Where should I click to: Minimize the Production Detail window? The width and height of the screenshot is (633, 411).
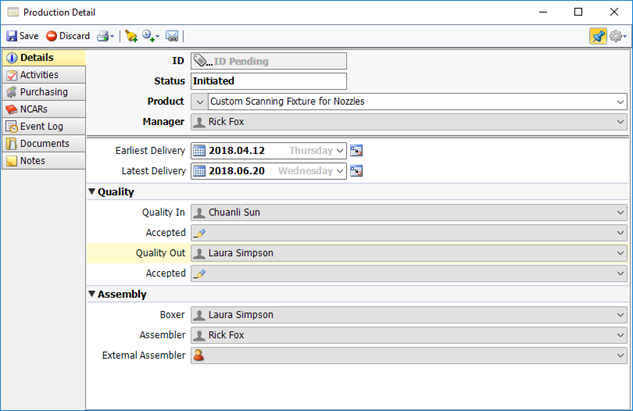[x=543, y=12]
